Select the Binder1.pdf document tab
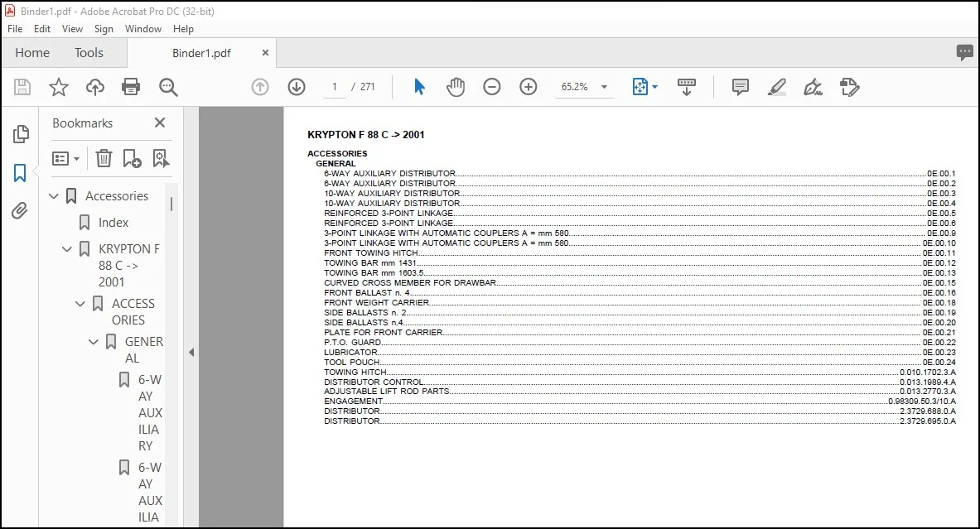The width and height of the screenshot is (980, 529). [x=201, y=53]
